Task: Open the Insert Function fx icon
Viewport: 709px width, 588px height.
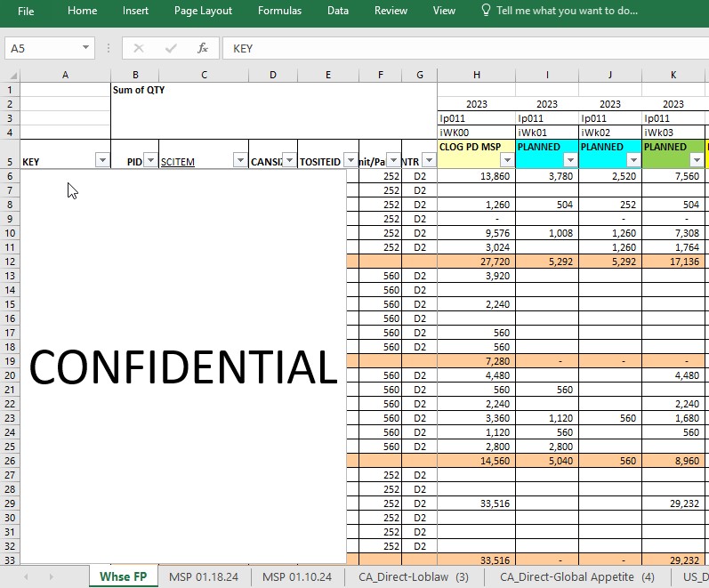Action: [203, 48]
